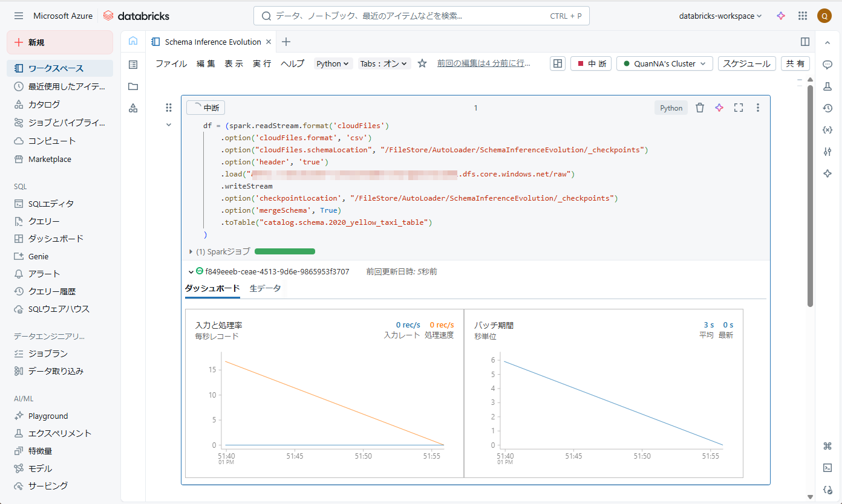Click the green Spark job progress bar
842x504 pixels.
pos(285,251)
